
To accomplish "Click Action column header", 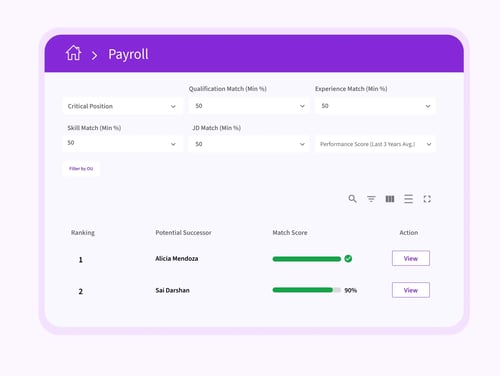I will 409,233.
